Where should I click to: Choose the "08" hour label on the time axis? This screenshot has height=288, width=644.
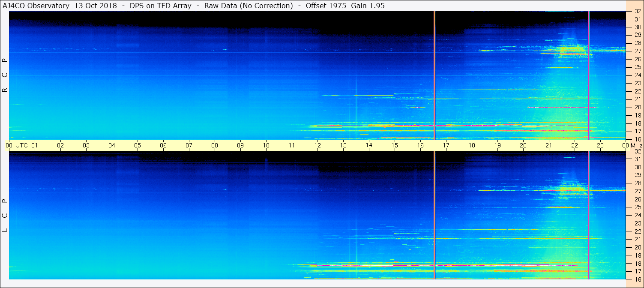(215, 145)
